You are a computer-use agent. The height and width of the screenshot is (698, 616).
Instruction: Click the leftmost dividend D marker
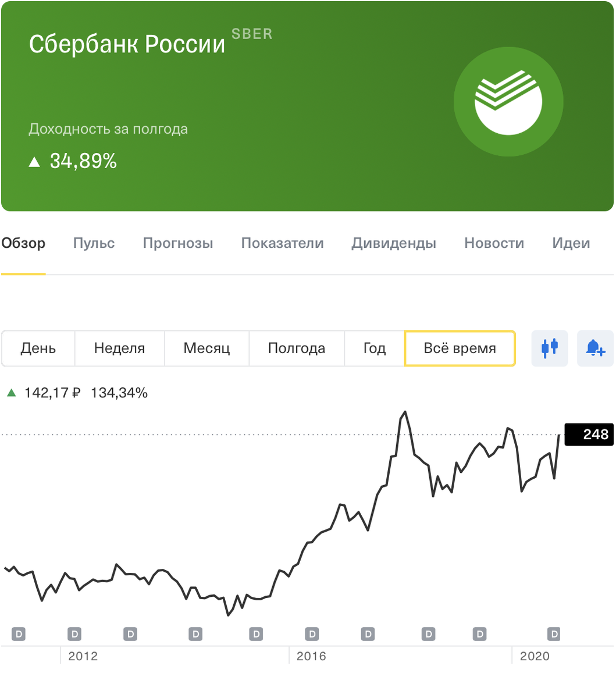(17, 634)
